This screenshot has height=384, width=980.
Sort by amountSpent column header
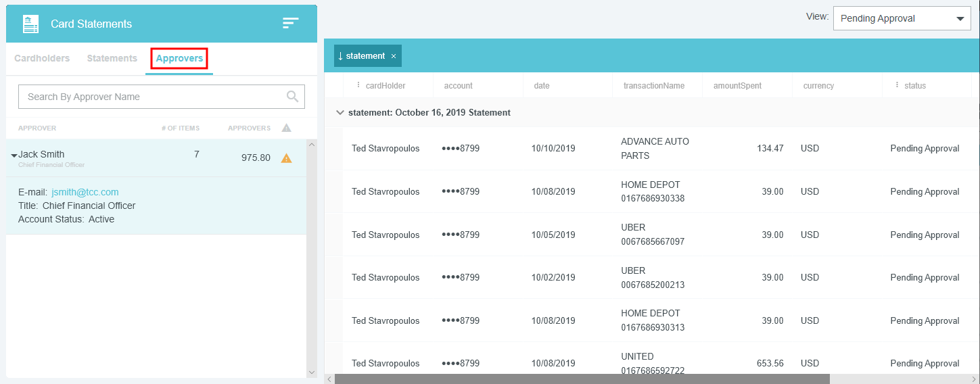(737, 86)
